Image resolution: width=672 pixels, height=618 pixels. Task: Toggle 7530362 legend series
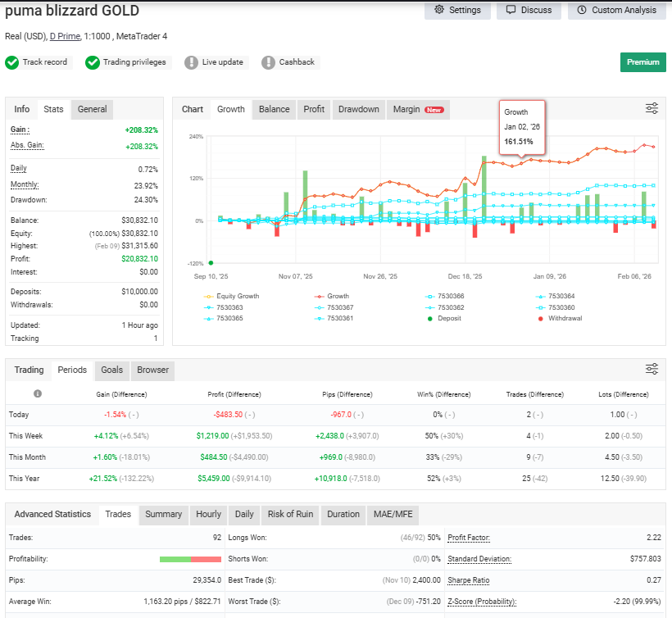(x=444, y=307)
